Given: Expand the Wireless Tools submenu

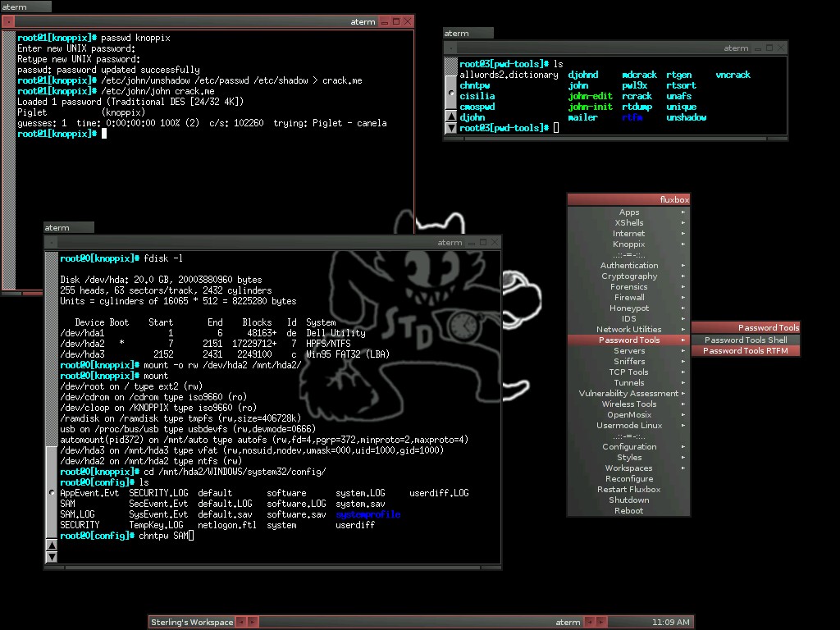Looking at the screenshot, I should (629, 404).
